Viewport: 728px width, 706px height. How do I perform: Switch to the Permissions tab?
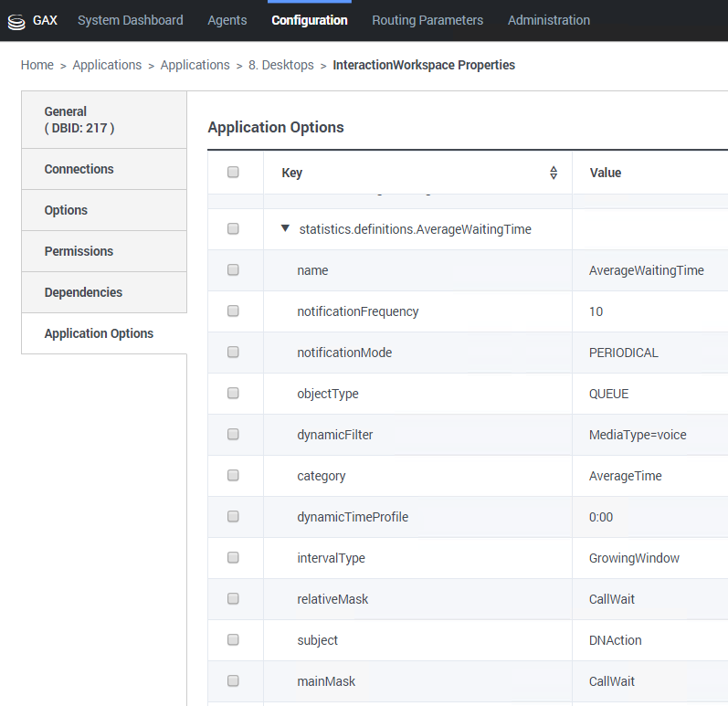point(79,251)
